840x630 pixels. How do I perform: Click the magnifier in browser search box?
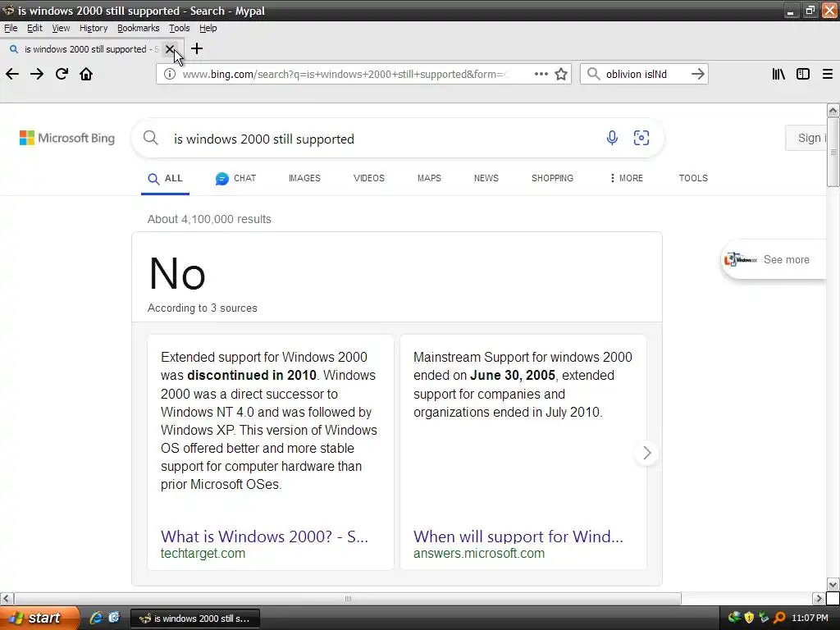593,74
